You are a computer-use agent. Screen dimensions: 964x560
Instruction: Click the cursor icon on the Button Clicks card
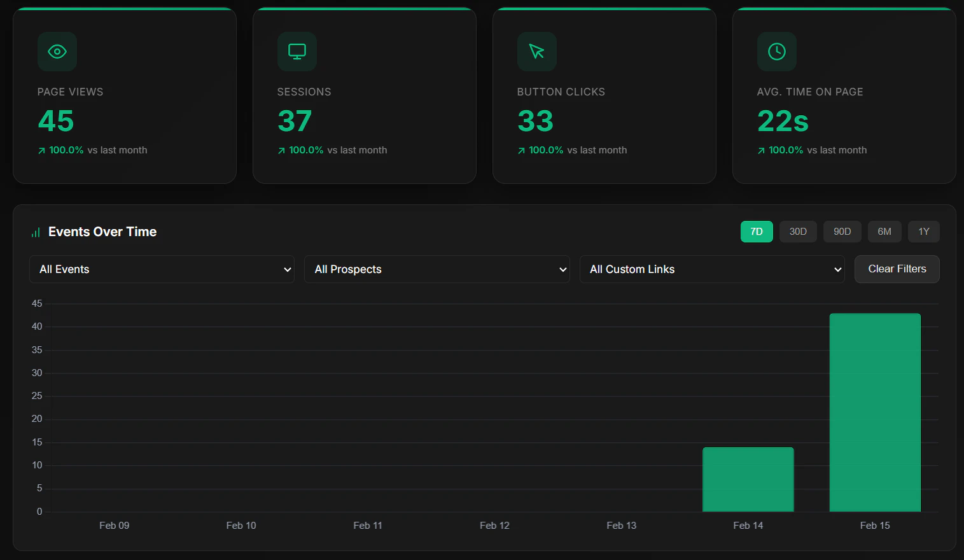click(x=536, y=52)
